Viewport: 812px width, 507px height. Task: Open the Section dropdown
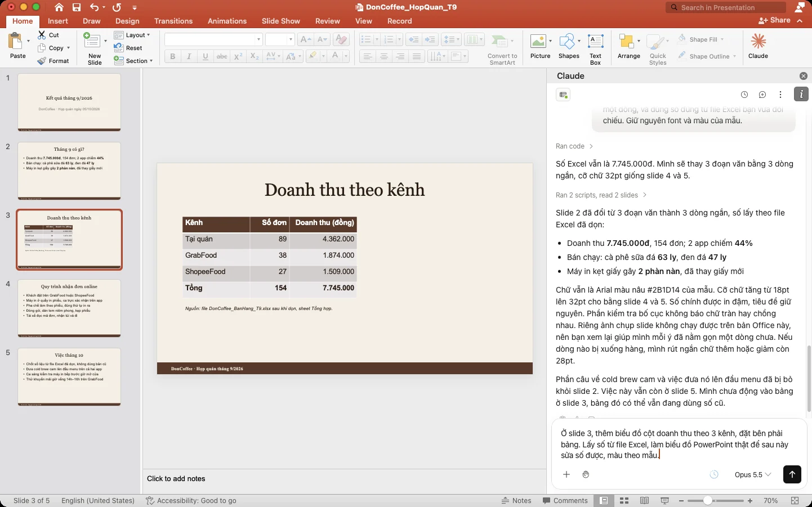(x=133, y=61)
